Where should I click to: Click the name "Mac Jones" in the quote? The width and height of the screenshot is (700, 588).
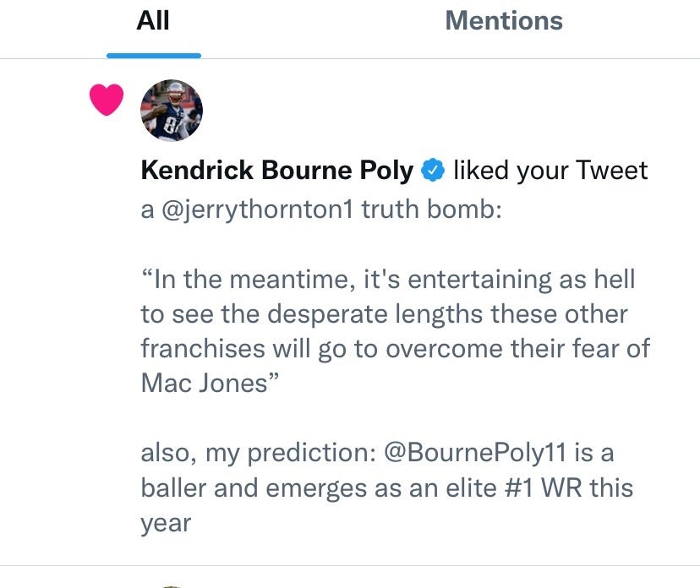(204, 383)
